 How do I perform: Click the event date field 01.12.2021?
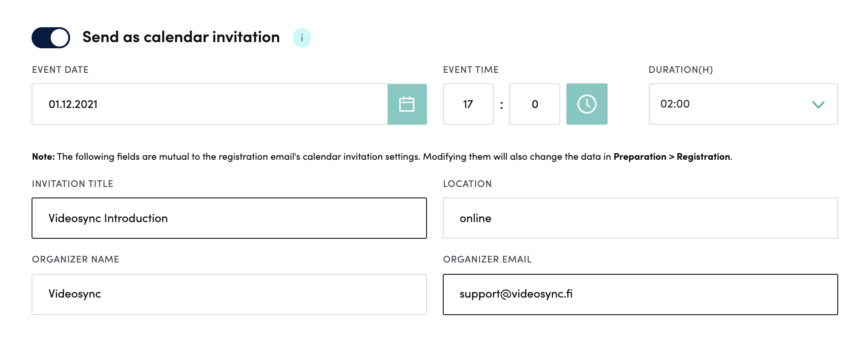click(x=210, y=104)
